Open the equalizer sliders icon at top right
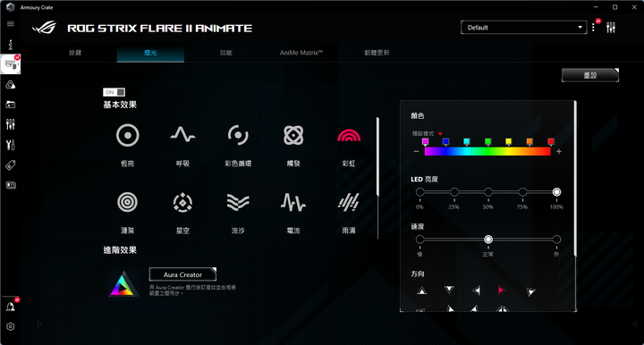Viewport: 644px width, 345px height. tap(611, 28)
